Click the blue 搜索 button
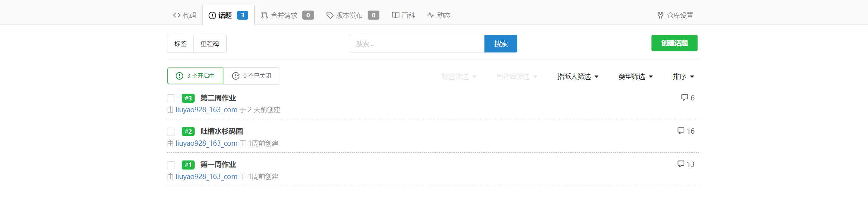Viewport: 868px width, 222px height. click(501, 44)
